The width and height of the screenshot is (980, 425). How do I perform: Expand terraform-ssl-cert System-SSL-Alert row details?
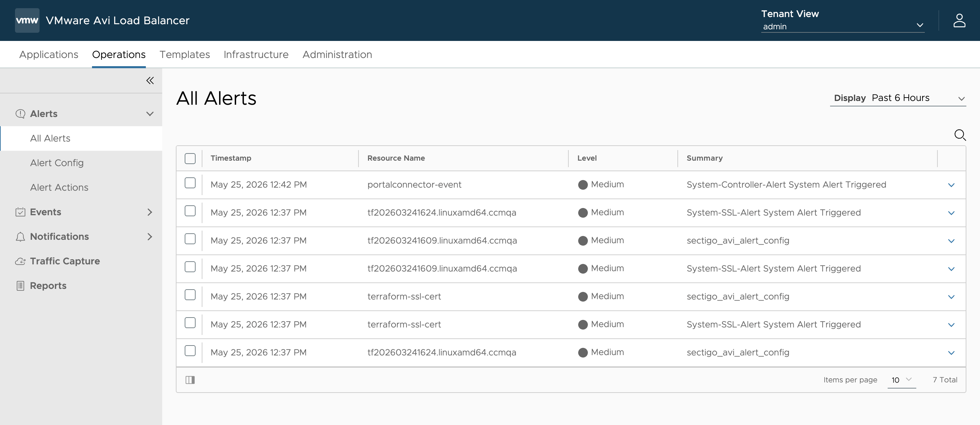click(x=951, y=325)
